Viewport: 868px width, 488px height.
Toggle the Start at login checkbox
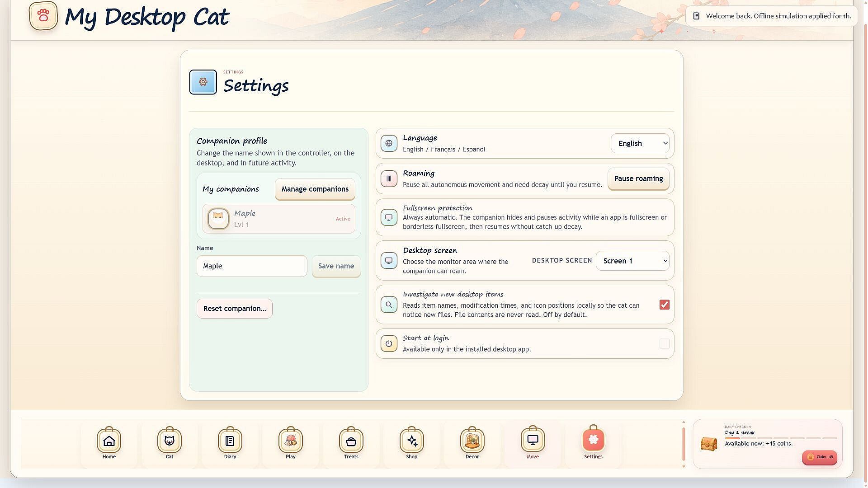click(x=664, y=344)
